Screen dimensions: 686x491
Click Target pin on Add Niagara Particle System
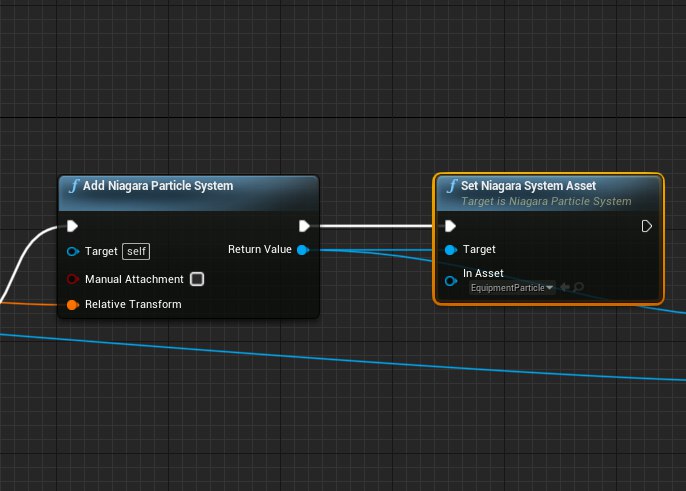[73, 251]
